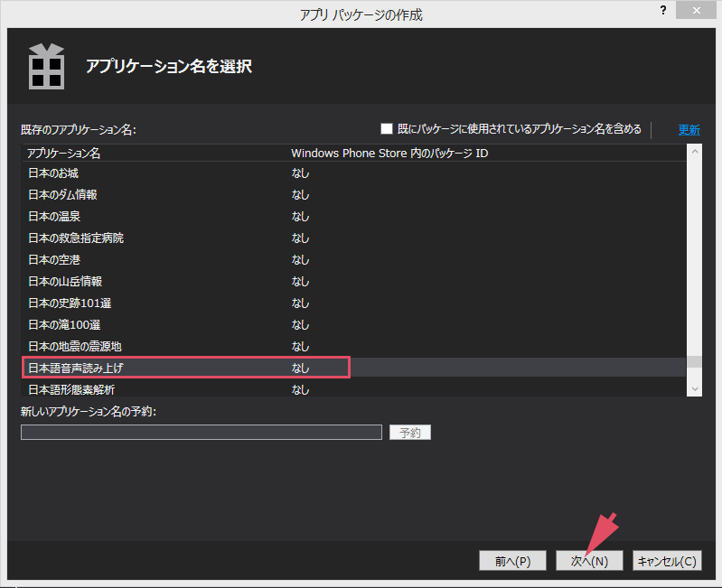Click the 更新 link

[x=689, y=130]
